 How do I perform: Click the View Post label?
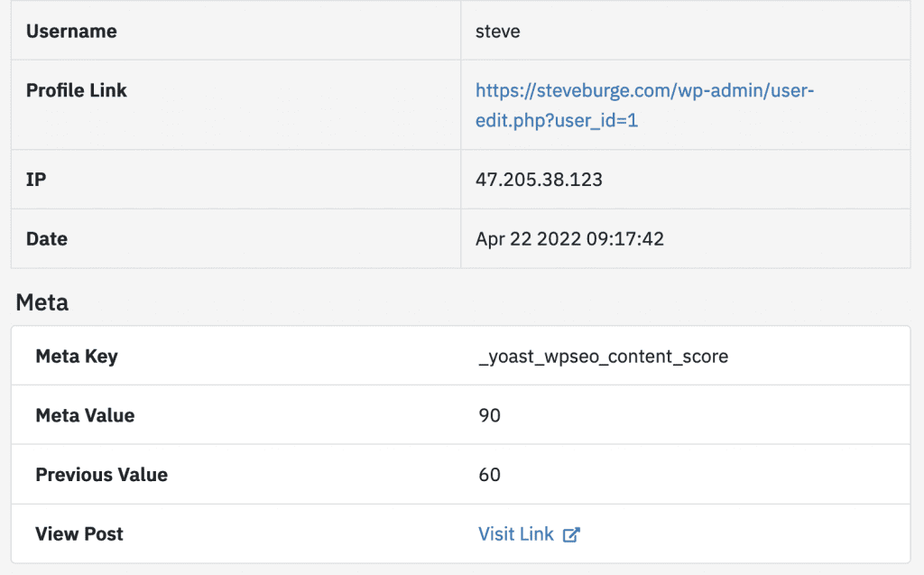[x=79, y=534]
